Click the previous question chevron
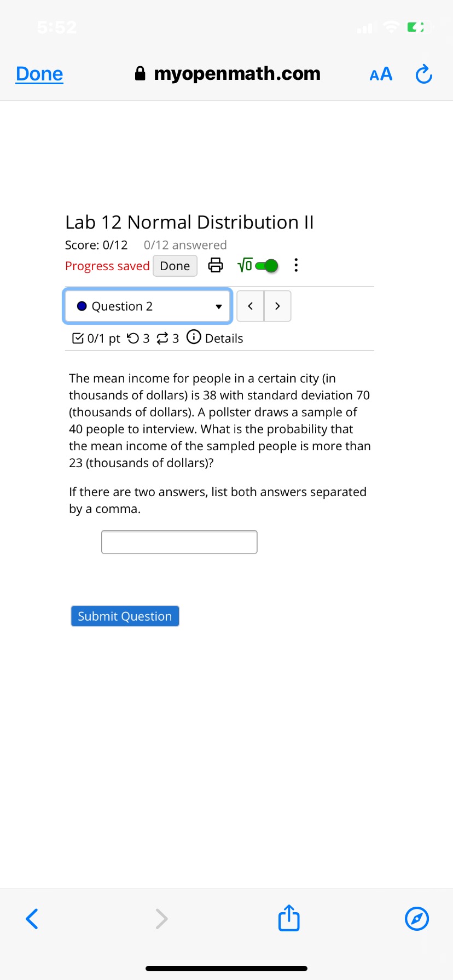The width and height of the screenshot is (453, 980). coord(250,306)
